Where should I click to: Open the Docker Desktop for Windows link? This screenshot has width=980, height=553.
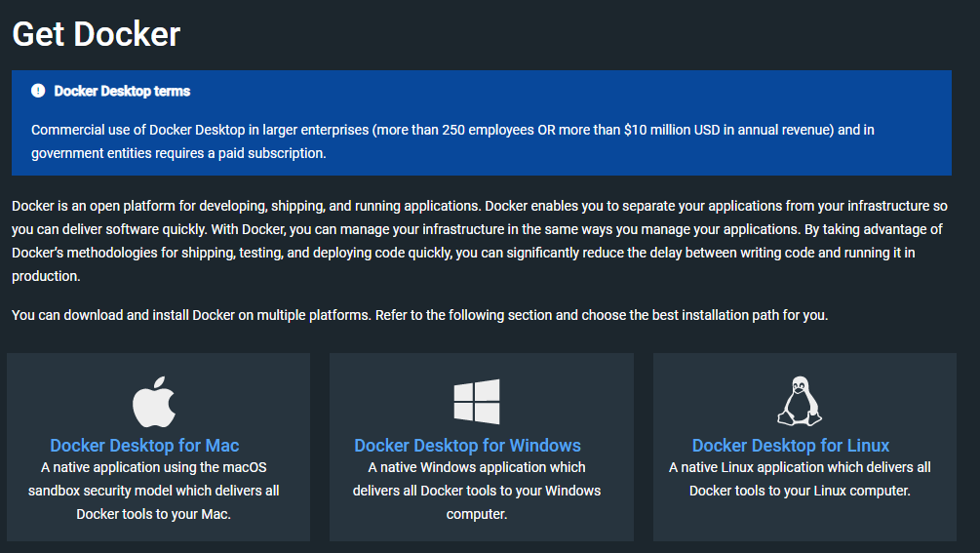(467, 446)
